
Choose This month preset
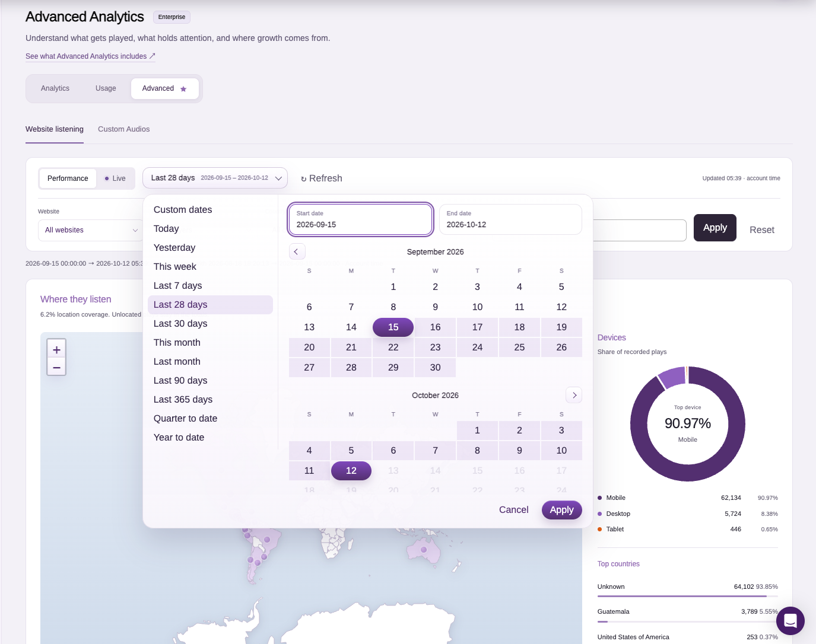pyautogui.click(x=210, y=343)
